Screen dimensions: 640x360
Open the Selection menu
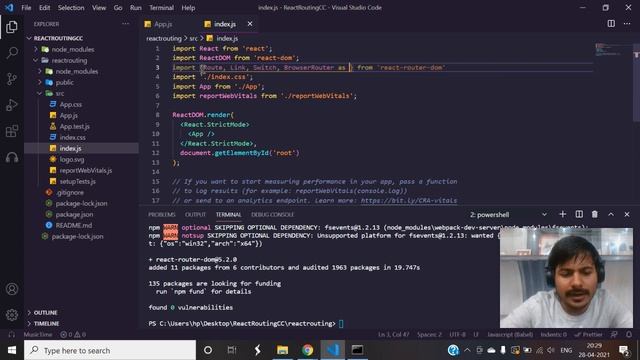click(71, 8)
